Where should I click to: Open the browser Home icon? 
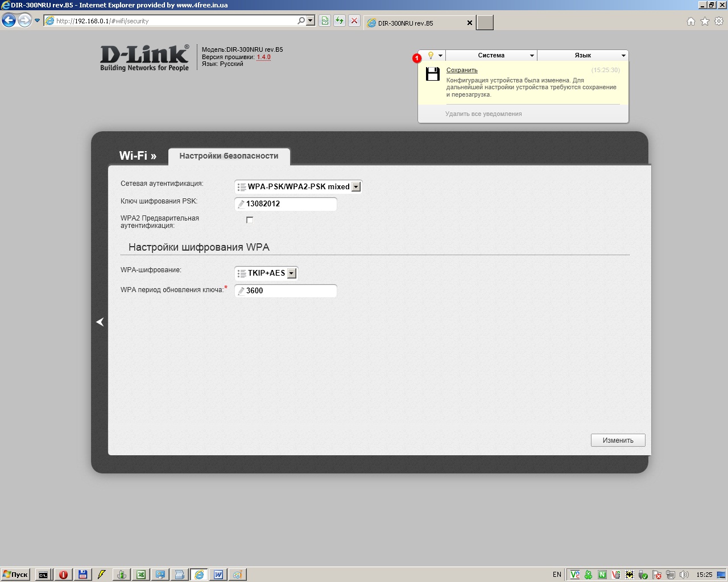point(691,21)
